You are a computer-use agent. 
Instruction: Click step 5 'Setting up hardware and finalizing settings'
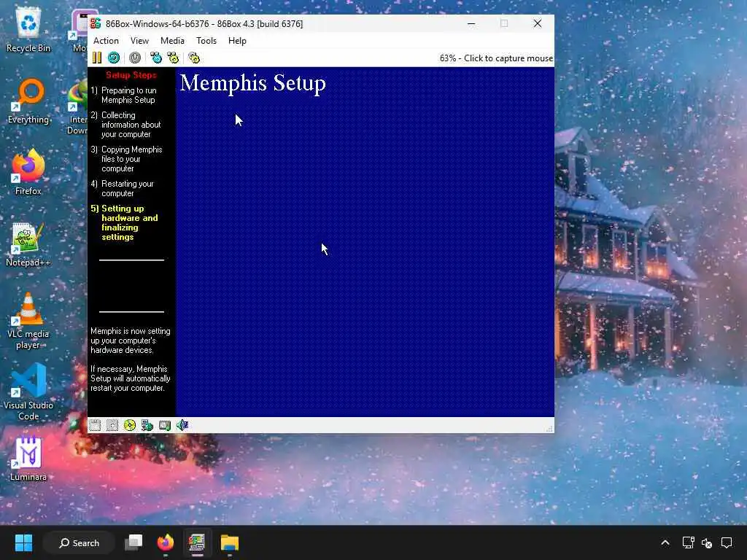[124, 223]
